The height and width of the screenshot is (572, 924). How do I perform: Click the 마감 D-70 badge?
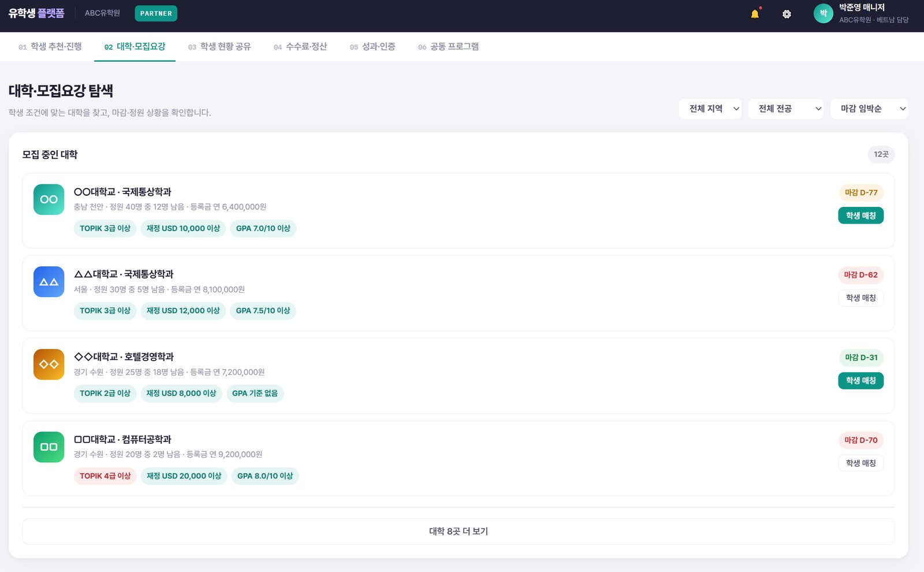[x=860, y=440]
